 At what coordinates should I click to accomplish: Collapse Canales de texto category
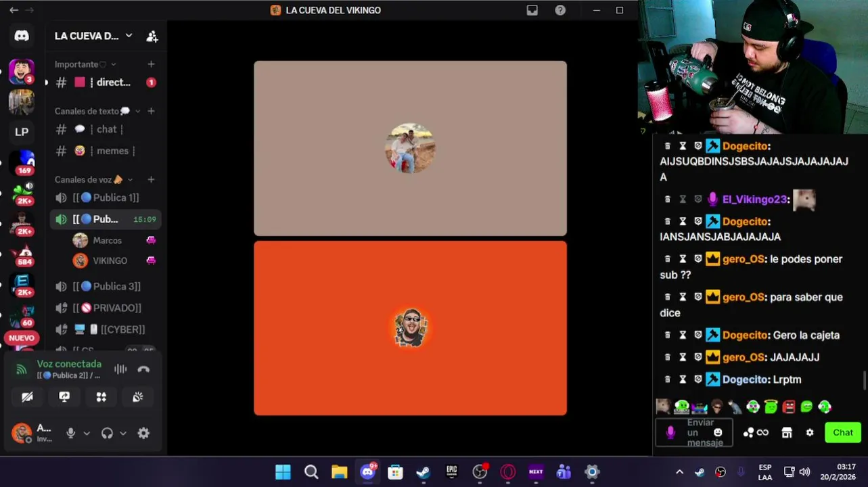[97, 111]
